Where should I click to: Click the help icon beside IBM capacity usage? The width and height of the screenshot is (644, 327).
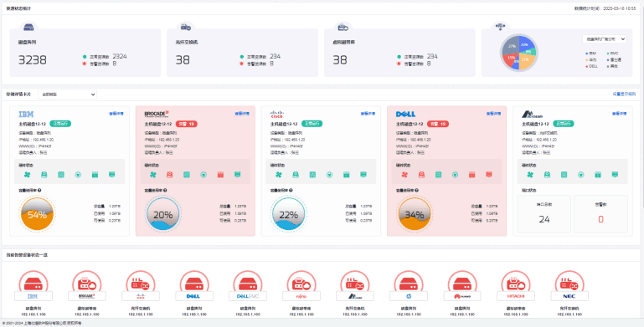click(x=39, y=191)
